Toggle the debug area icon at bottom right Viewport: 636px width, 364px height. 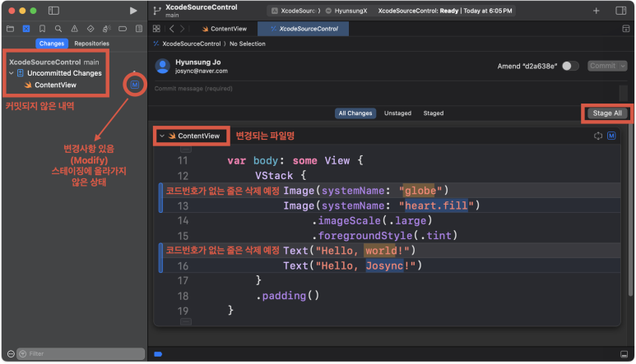pos(624,354)
